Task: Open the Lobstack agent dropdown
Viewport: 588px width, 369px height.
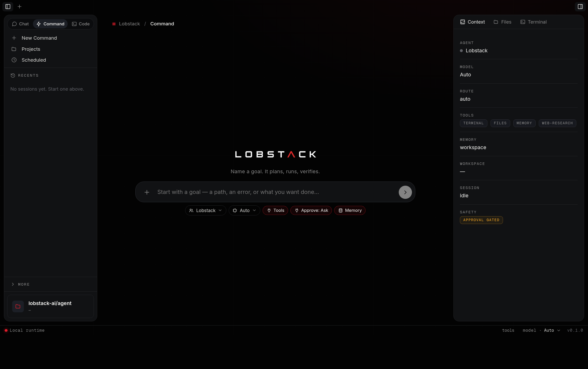Action: [x=206, y=210]
